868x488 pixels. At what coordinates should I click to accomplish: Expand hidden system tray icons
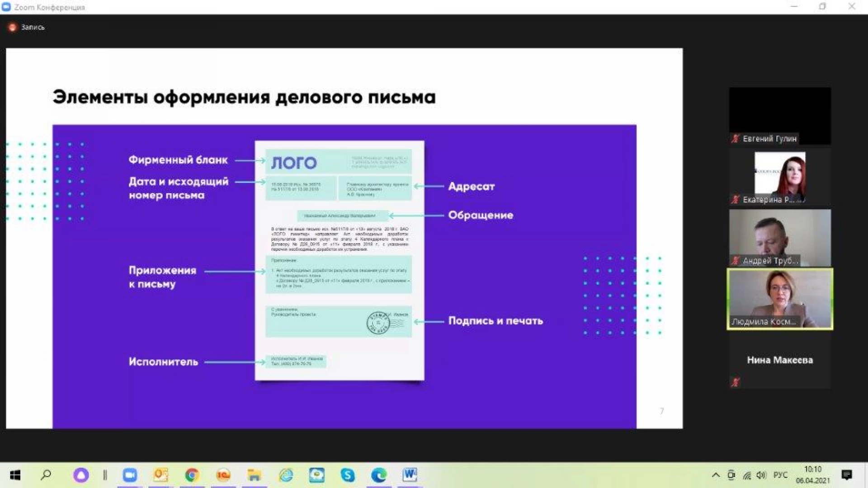tap(716, 475)
